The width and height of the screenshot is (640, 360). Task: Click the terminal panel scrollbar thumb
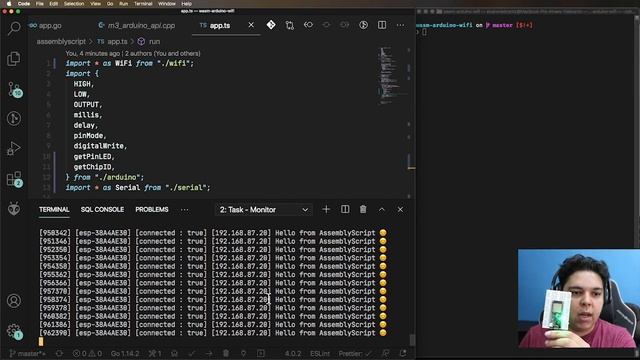[x=412, y=340]
